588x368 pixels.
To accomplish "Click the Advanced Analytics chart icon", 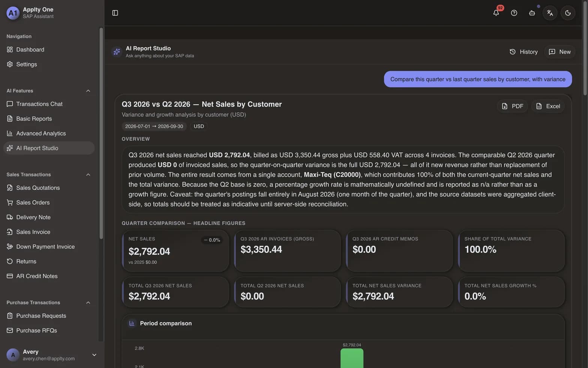I will [10, 133].
